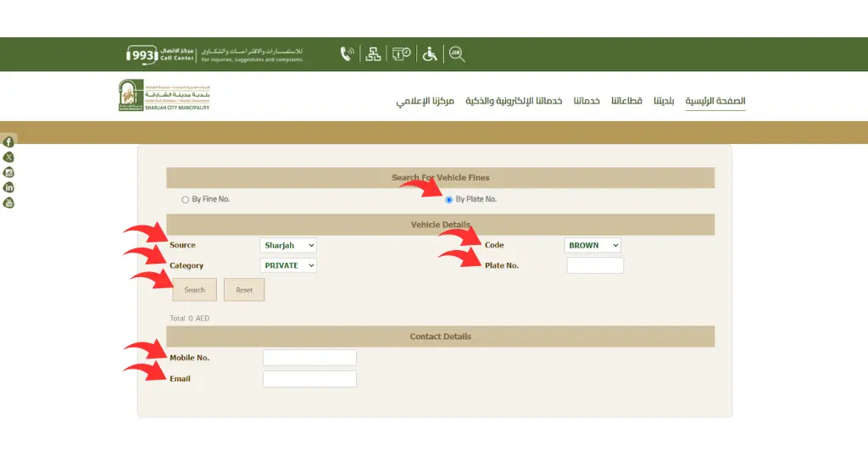Click the Source field label
The height and width of the screenshot is (473, 868).
(x=183, y=245)
